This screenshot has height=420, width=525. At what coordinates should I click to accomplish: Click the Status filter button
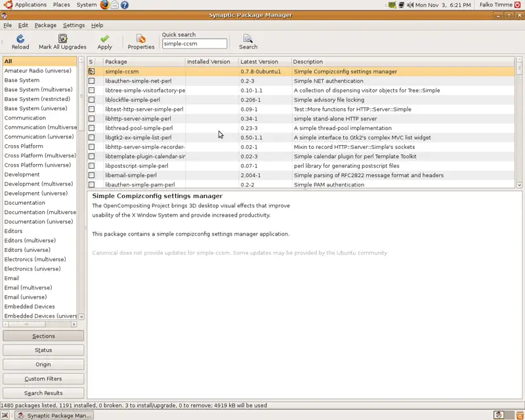pyautogui.click(x=43, y=350)
